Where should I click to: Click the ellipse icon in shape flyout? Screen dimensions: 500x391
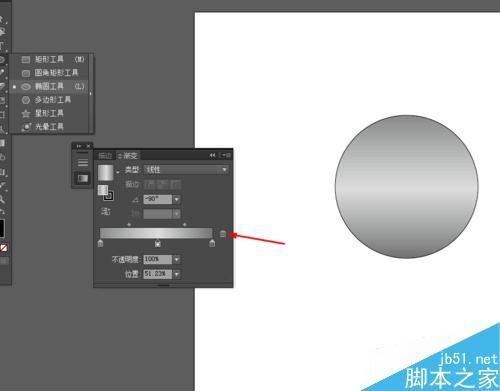click(x=26, y=87)
